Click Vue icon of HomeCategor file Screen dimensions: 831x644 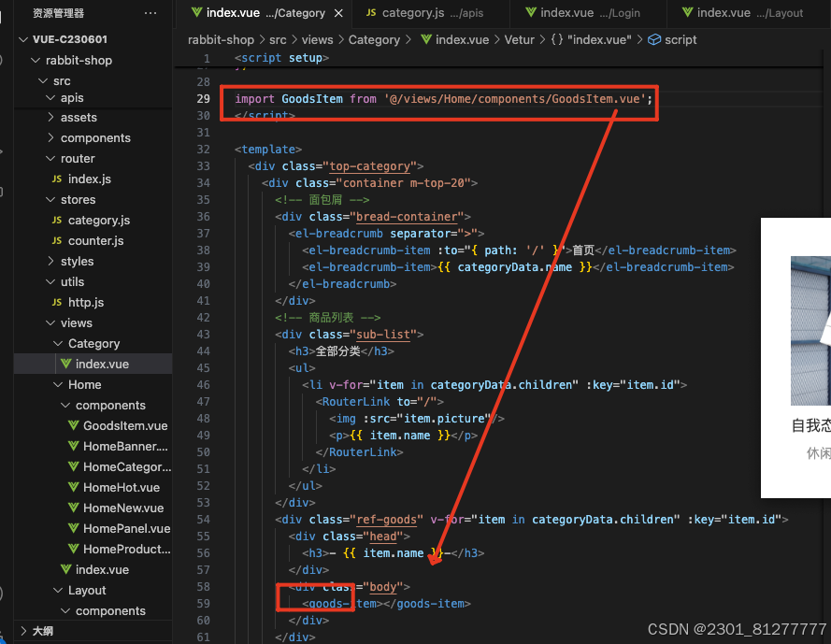point(74,467)
